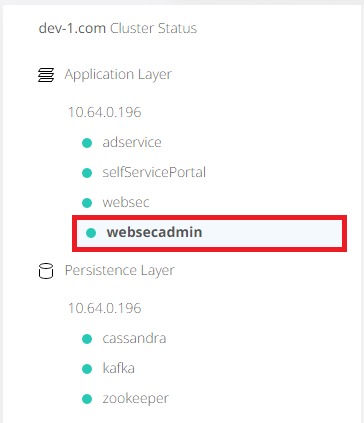364x423 pixels.
Task: Click the Application Layer stack icon
Action: pos(46,75)
